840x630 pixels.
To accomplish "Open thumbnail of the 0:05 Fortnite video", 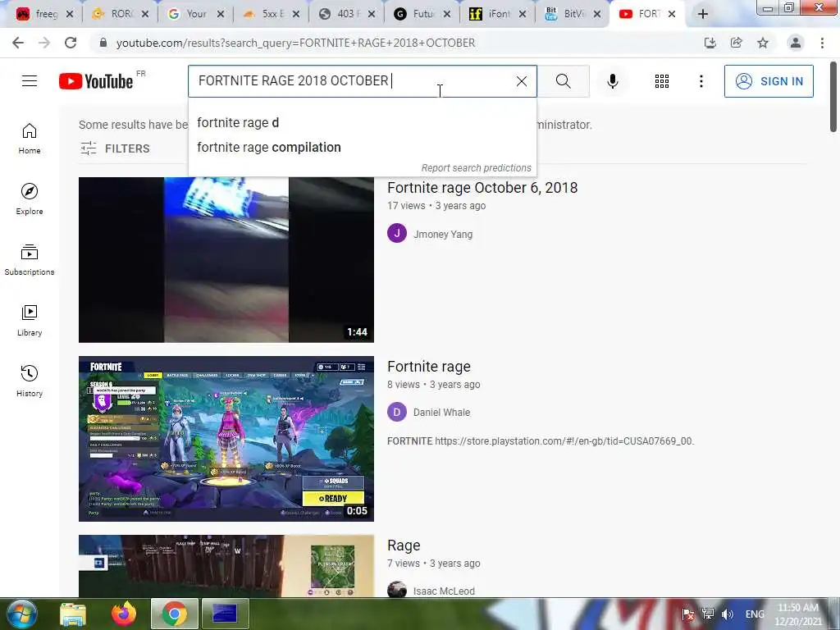I will 226,439.
